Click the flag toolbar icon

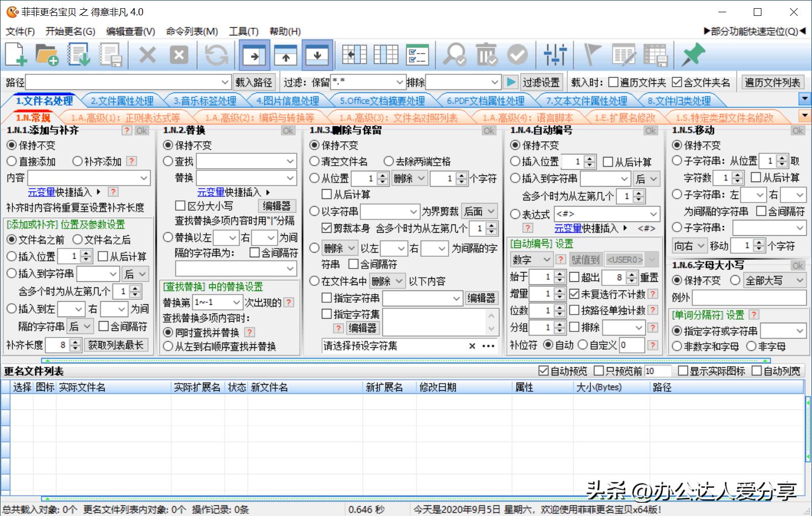pos(592,54)
